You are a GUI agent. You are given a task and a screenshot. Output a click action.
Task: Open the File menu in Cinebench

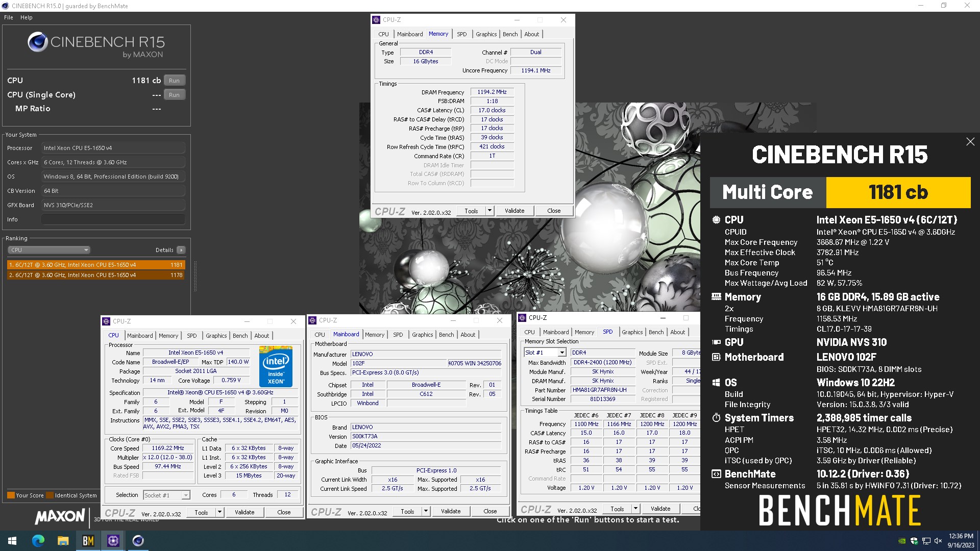[9, 17]
